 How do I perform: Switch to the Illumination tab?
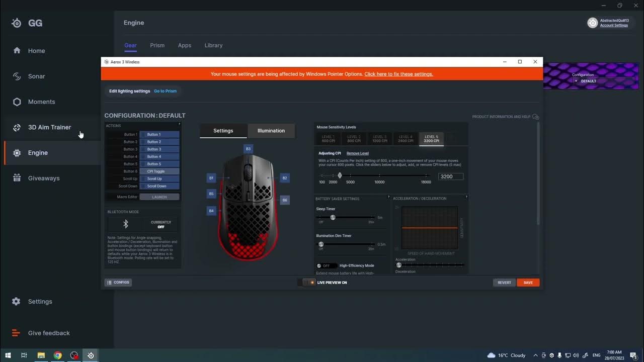271,131
